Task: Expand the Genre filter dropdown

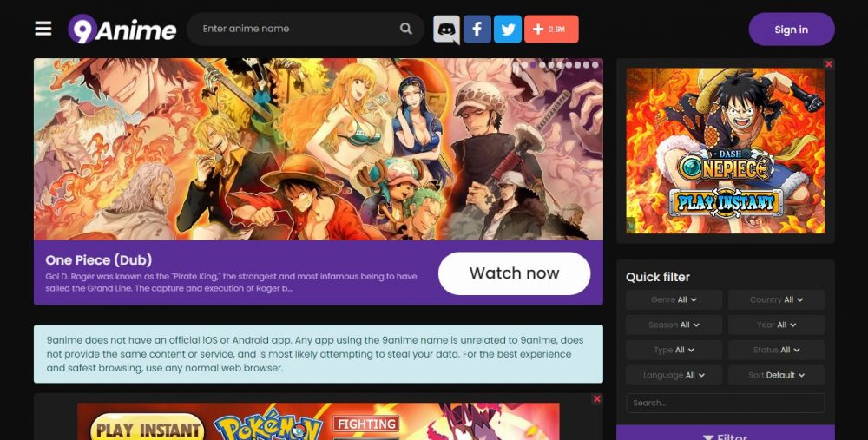Action: [x=674, y=299]
